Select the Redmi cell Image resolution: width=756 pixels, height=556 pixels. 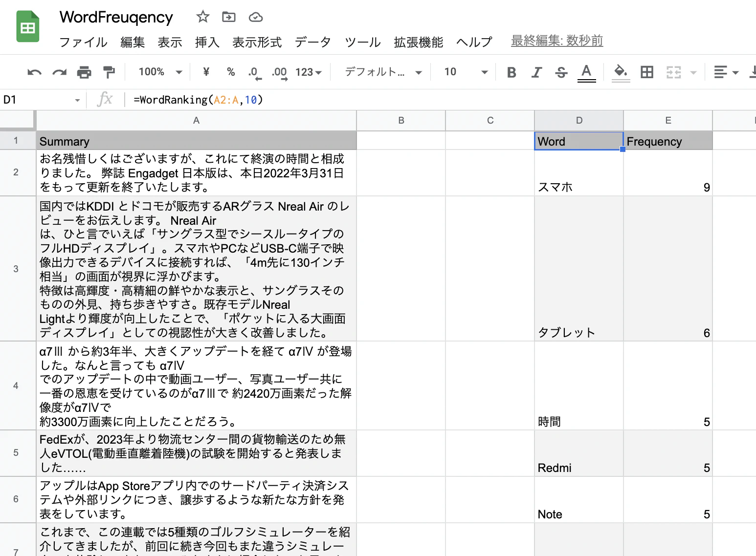pyautogui.click(x=579, y=453)
